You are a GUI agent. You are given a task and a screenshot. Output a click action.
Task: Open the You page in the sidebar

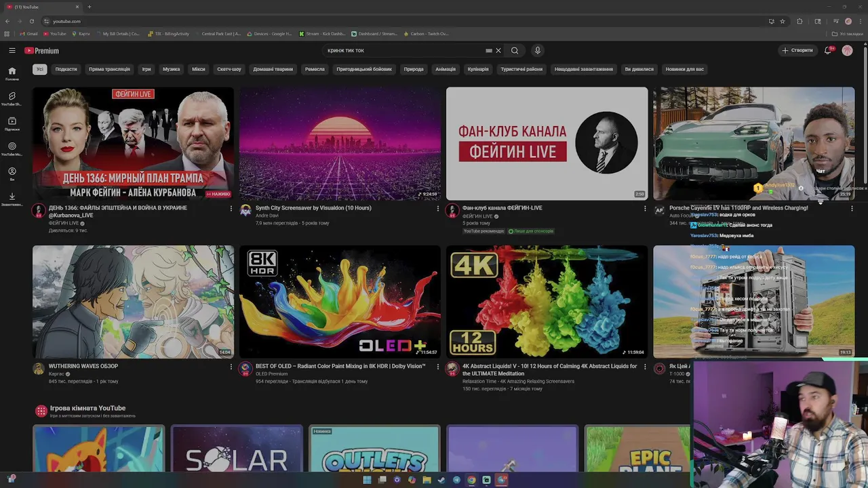[x=12, y=174]
